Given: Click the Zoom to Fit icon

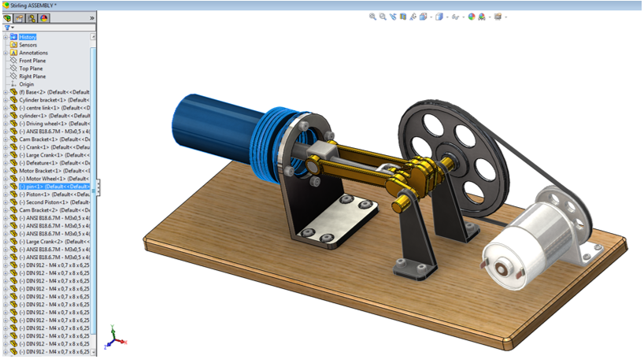Looking at the screenshot, I should click(372, 17).
